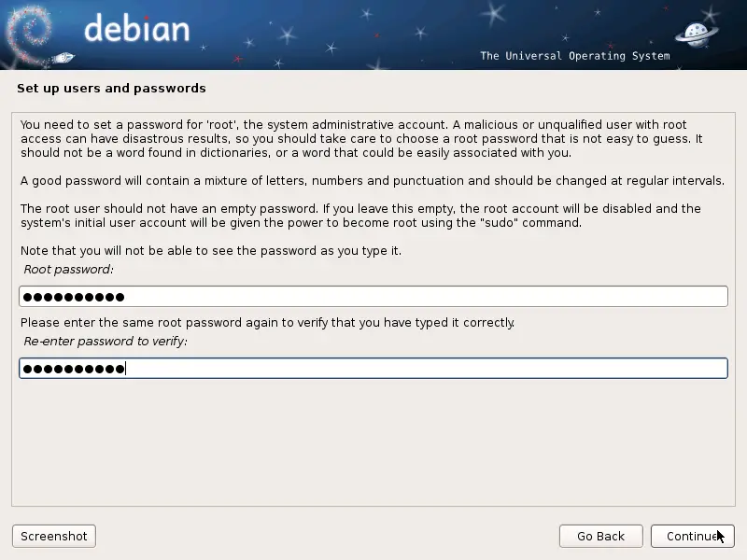Click the large white star in the banner's top right
The height and width of the screenshot is (560, 747).
click(493, 12)
